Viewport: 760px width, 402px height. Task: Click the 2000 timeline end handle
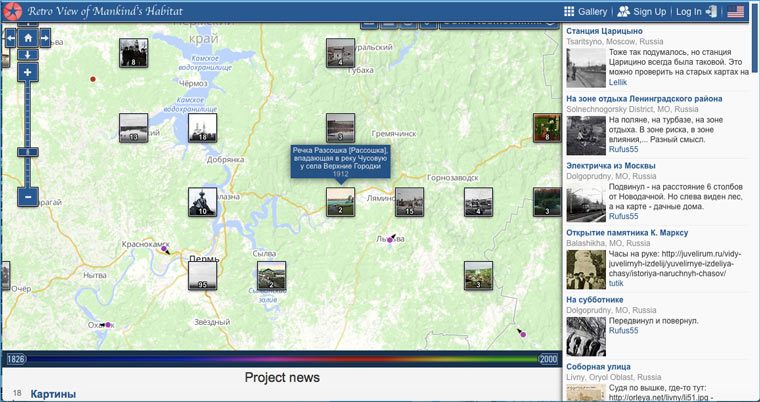click(547, 359)
